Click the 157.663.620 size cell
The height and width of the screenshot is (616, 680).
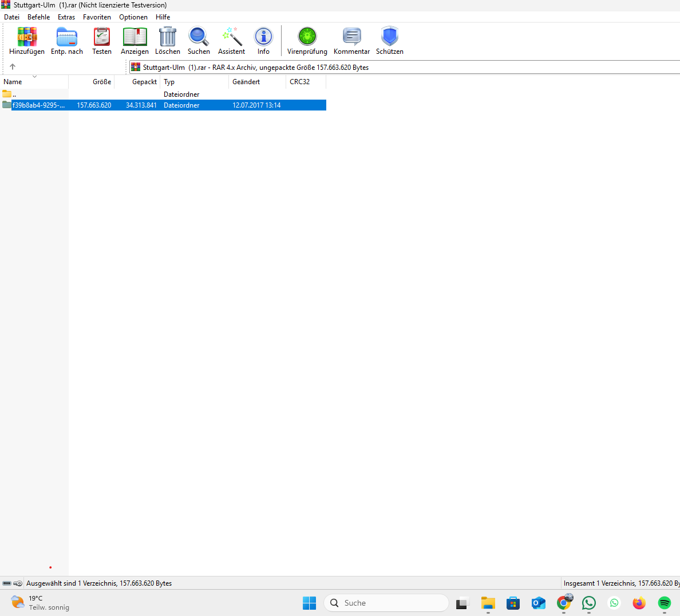[x=94, y=105]
